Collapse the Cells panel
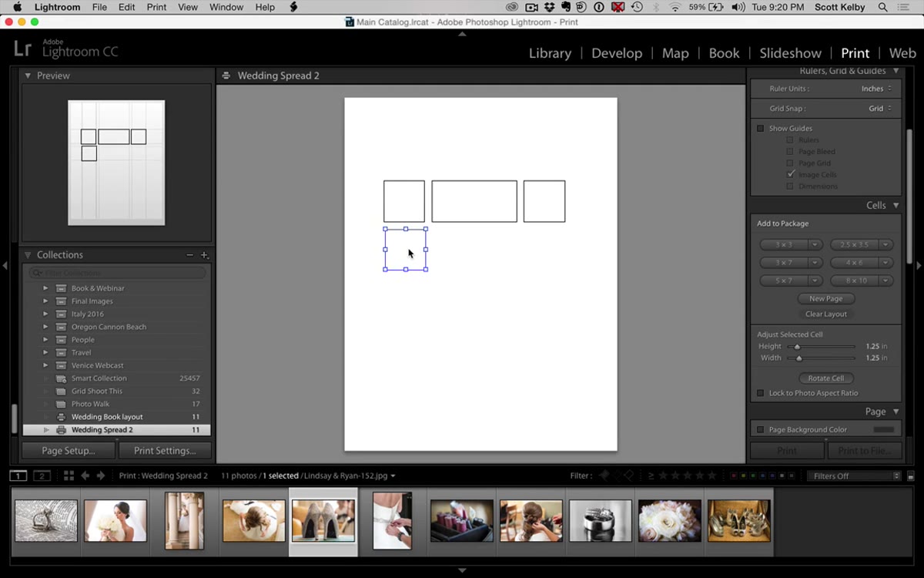 (x=896, y=206)
